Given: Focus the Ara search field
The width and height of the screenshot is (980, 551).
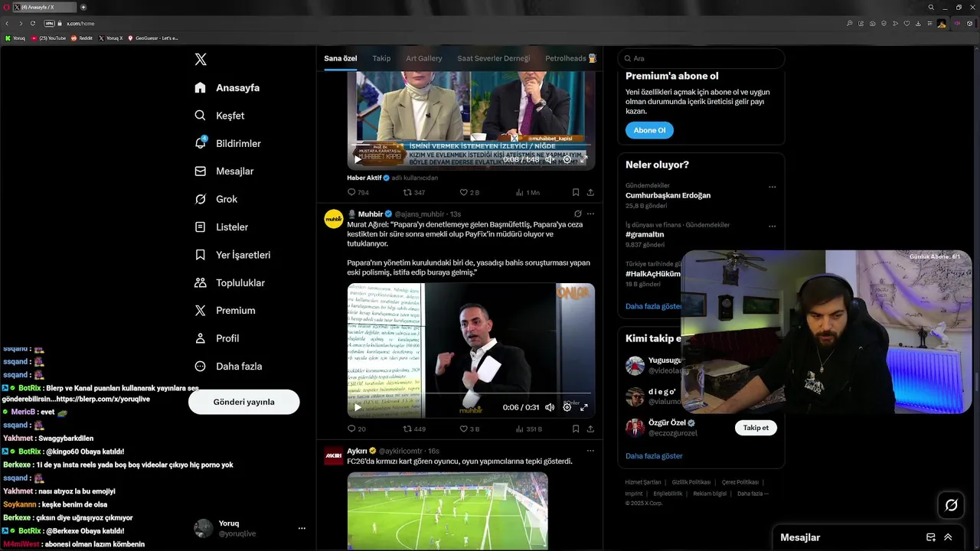Looking at the screenshot, I should coord(701,58).
